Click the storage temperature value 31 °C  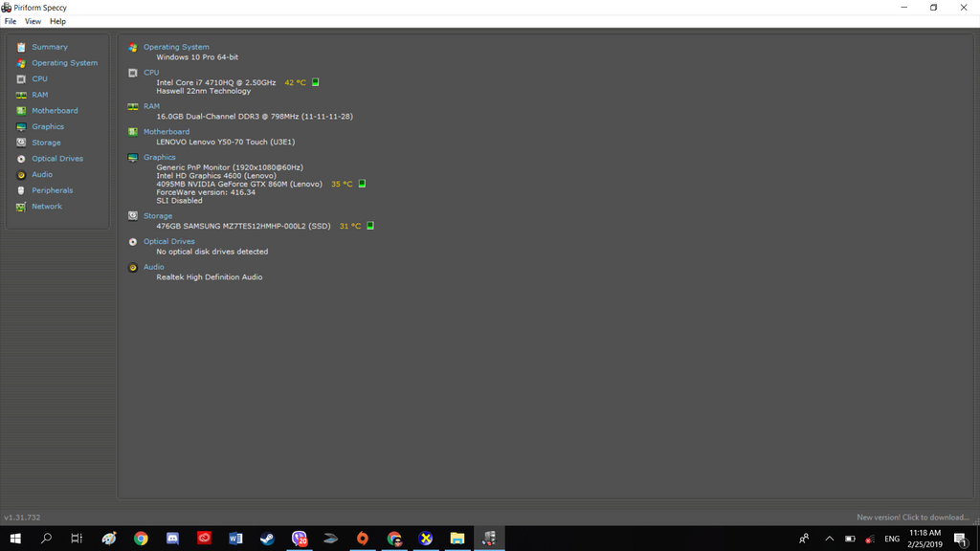(x=350, y=226)
